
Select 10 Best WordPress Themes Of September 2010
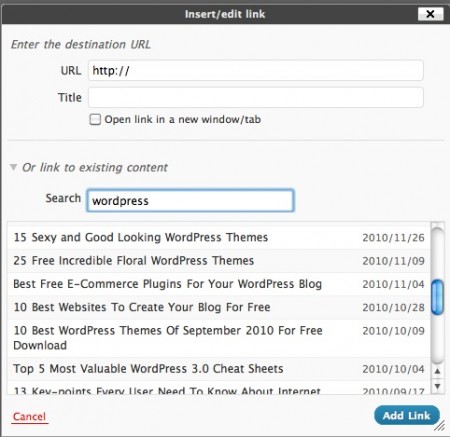click(219, 338)
